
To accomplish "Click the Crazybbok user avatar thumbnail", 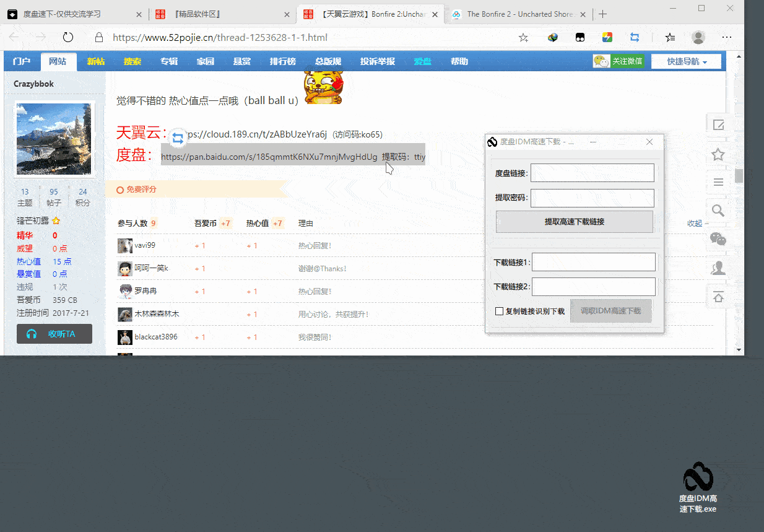I will point(54,139).
